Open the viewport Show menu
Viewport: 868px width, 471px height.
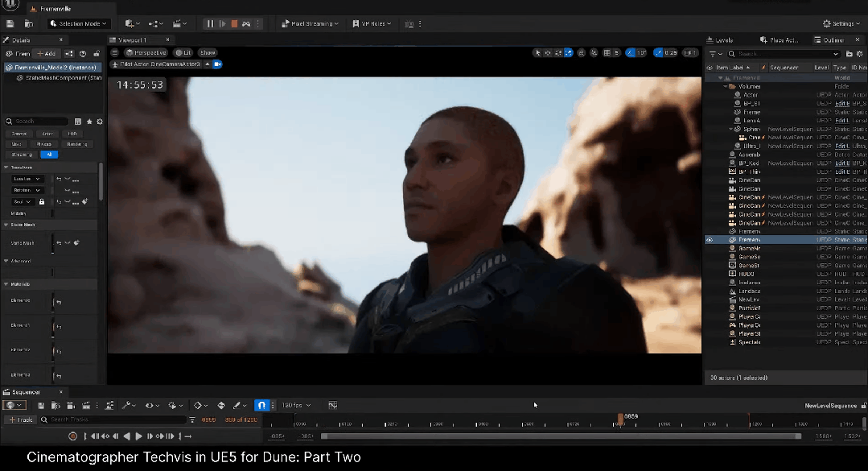point(208,52)
